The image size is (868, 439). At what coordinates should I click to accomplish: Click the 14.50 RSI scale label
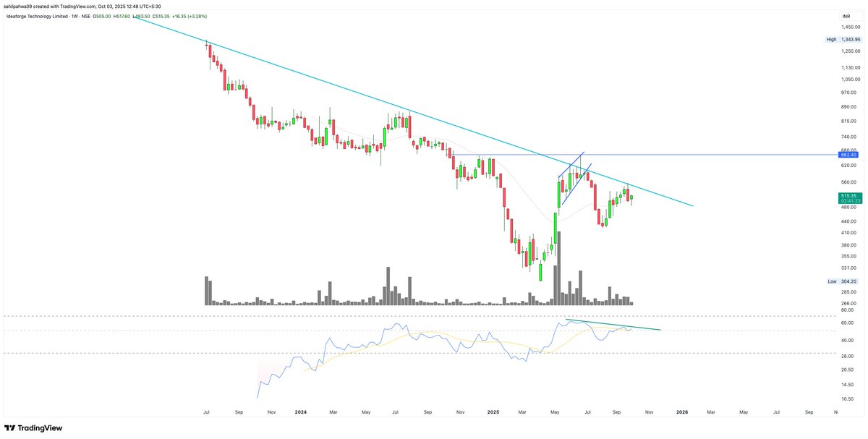847,385
